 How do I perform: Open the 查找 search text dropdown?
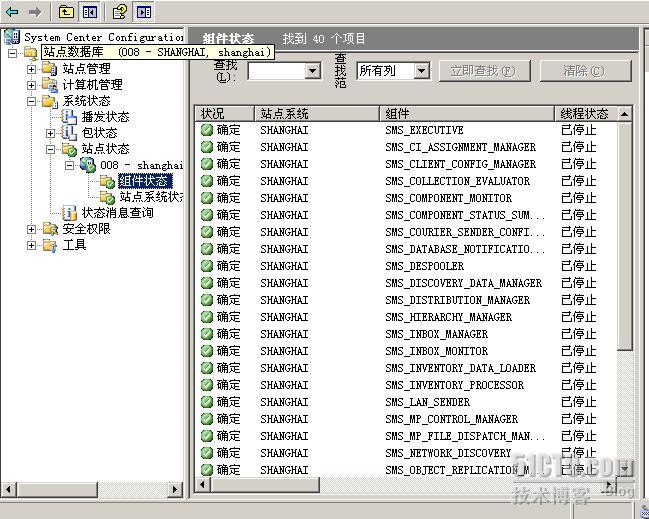tap(313, 71)
